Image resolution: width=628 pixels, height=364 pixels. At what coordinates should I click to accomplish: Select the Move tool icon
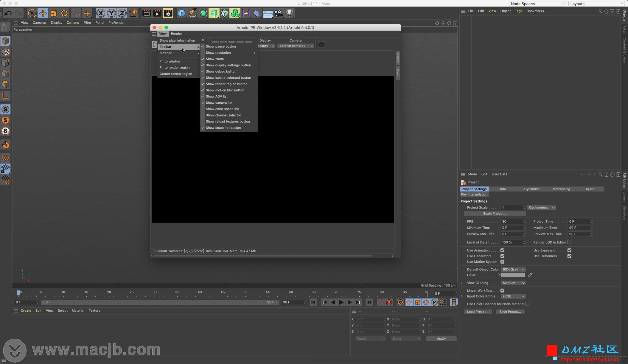pos(43,13)
